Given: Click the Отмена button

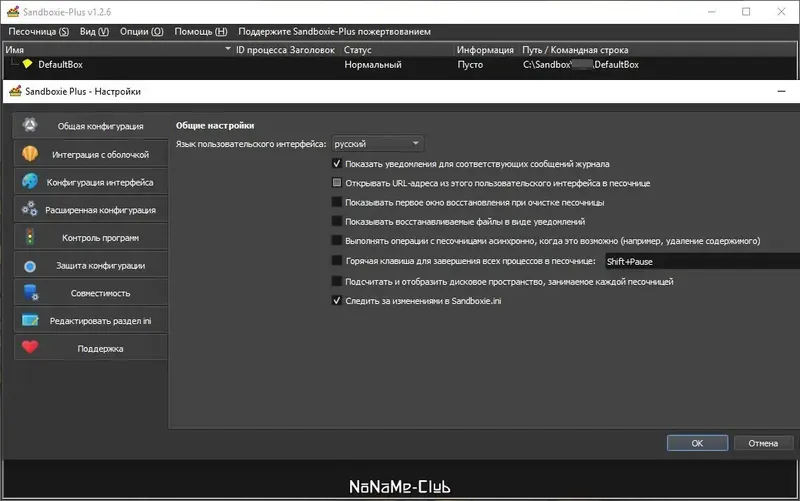Looking at the screenshot, I should click(x=763, y=443).
